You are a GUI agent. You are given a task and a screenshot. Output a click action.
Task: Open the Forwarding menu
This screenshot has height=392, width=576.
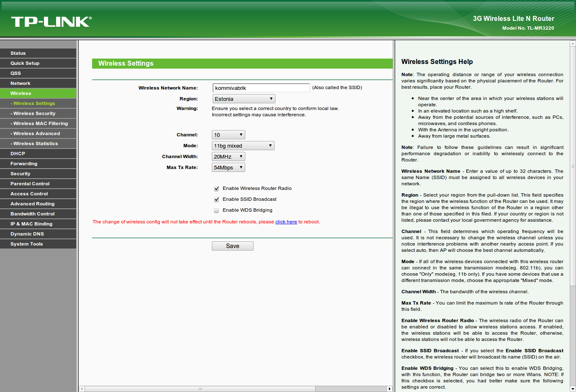click(38, 164)
